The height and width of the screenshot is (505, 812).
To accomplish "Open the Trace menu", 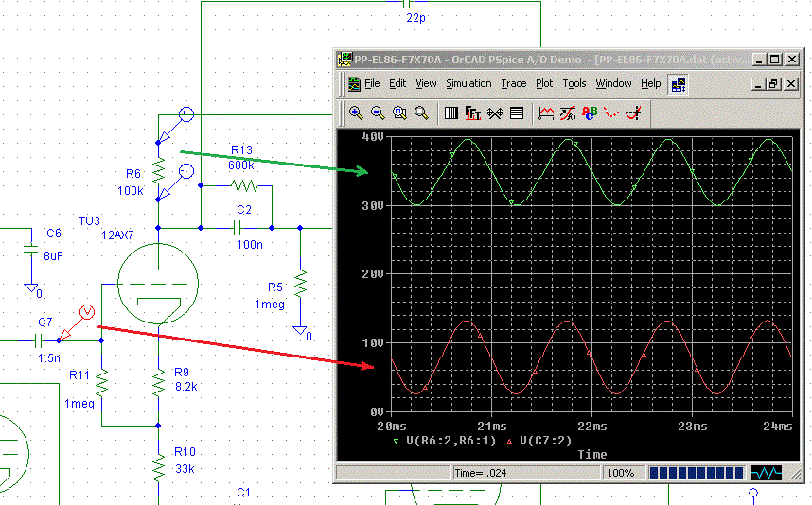I will 513,84.
